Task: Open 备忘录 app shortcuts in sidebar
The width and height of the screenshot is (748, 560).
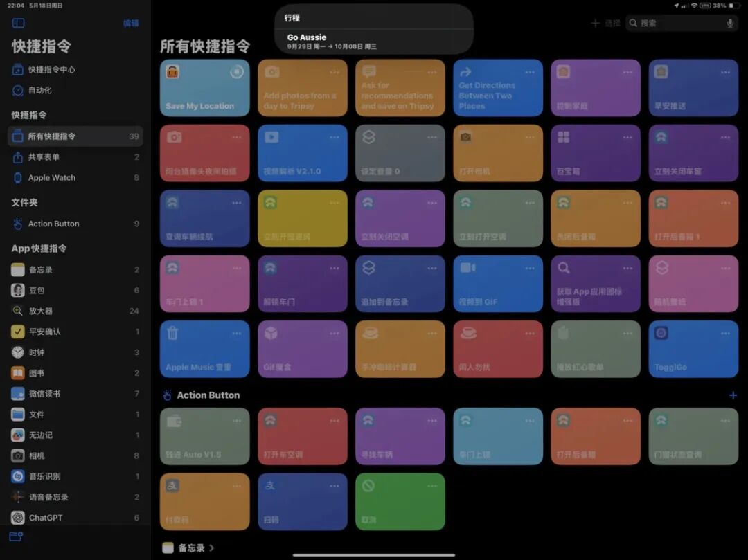Action: (75, 270)
